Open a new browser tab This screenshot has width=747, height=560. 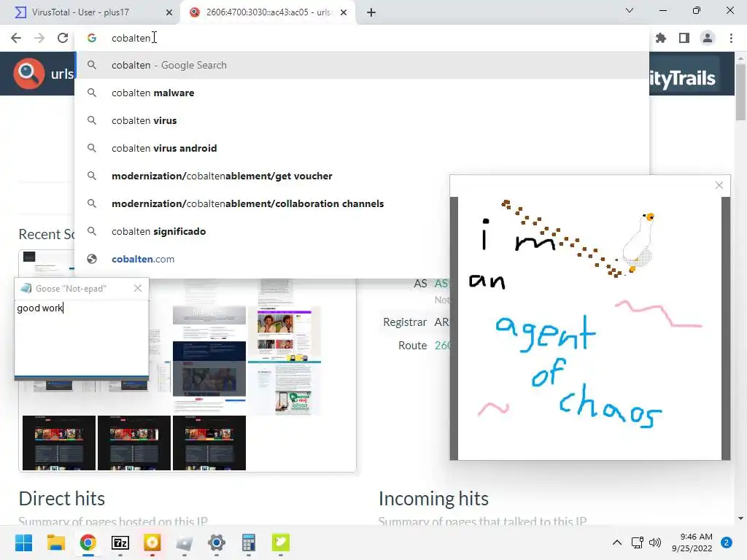coord(371,12)
